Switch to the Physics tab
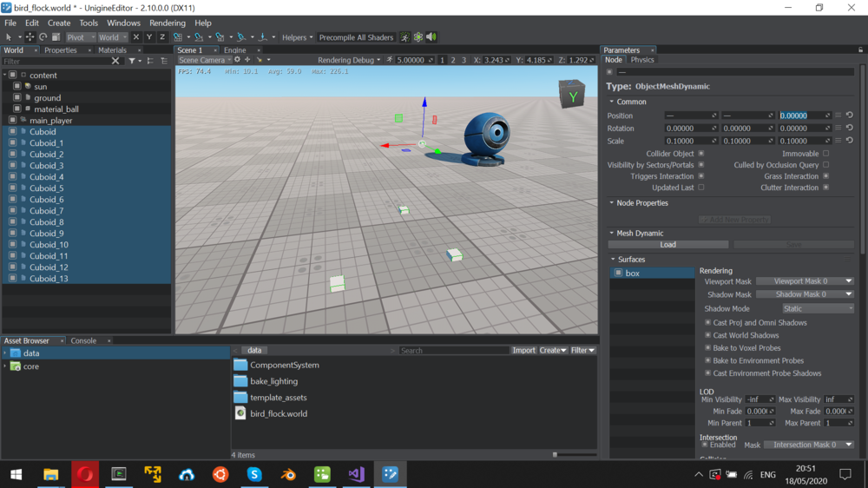Screen dimensions: 868x488 [x=642, y=60]
